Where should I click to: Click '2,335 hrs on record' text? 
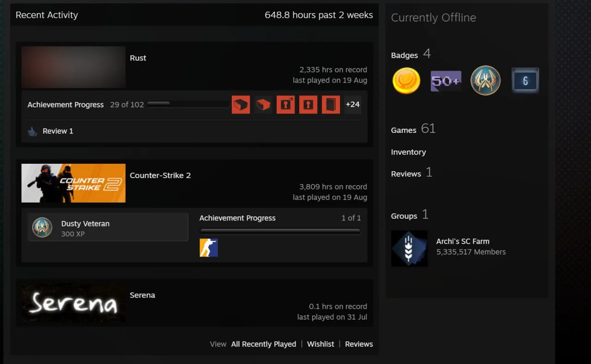click(333, 70)
